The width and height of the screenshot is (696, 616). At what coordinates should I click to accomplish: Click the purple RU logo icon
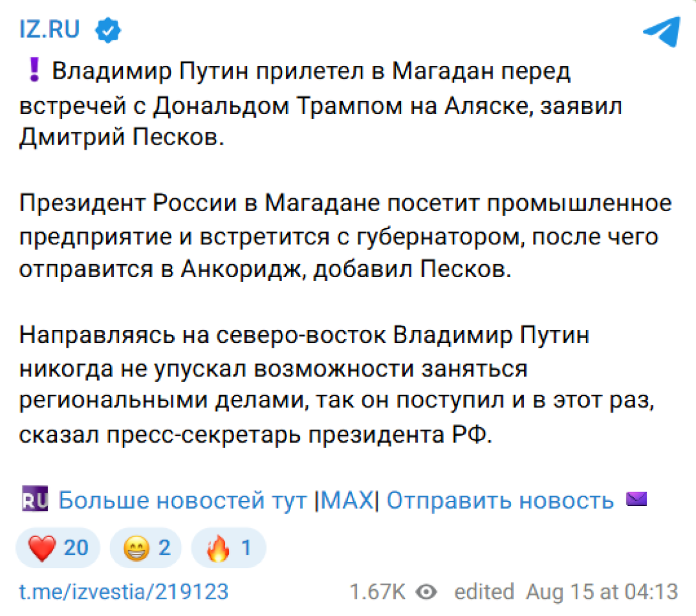tap(35, 500)
